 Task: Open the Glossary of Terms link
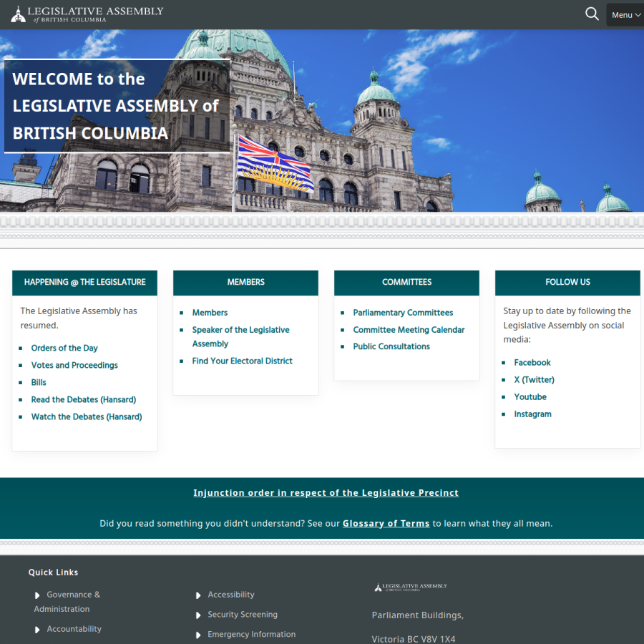tap(386, 524)
